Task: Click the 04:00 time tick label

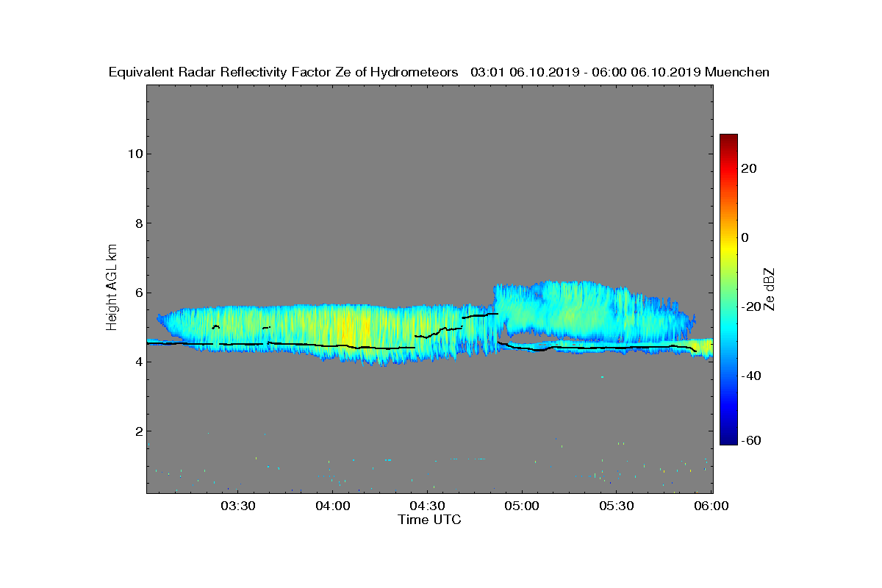Action: (333, 506)
